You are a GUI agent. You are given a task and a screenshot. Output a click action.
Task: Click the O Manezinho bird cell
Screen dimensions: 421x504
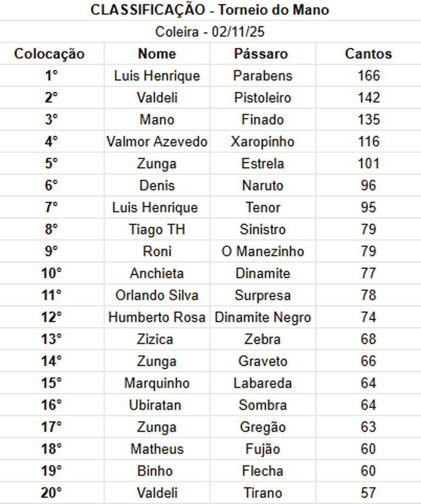coord(263,251)
